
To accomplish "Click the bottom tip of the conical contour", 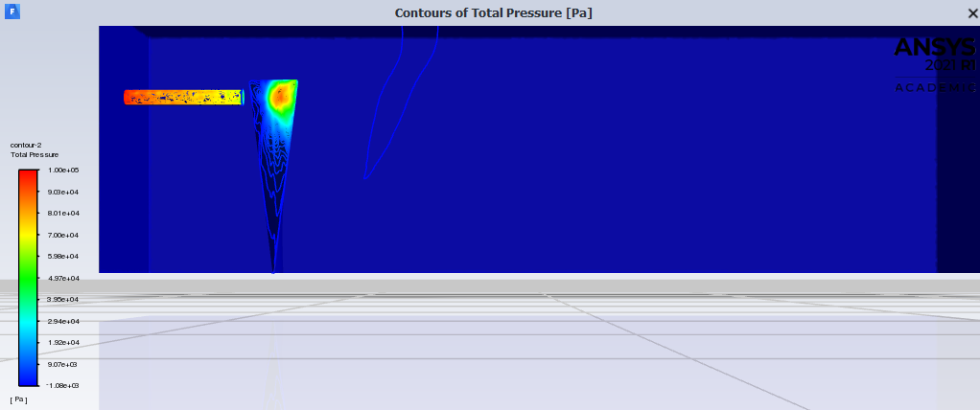I will click(273, 270).
